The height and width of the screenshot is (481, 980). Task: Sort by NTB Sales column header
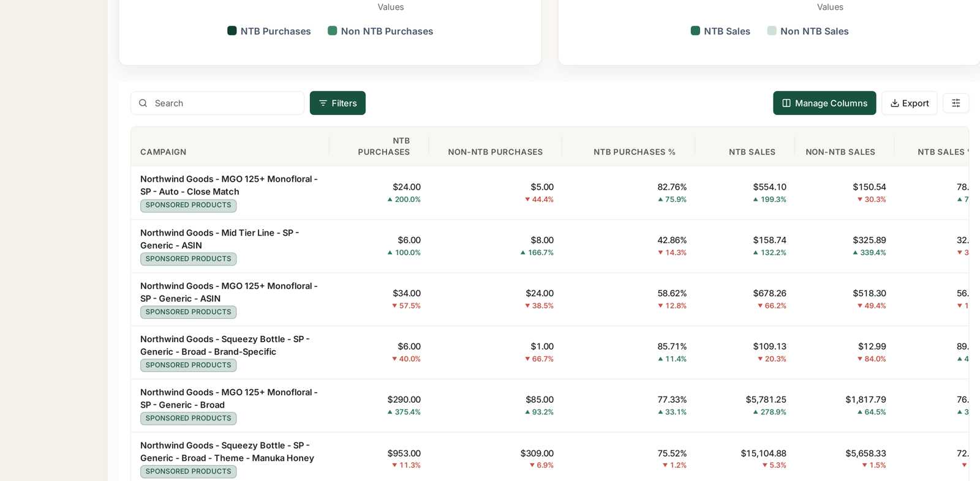pos(752,152)
